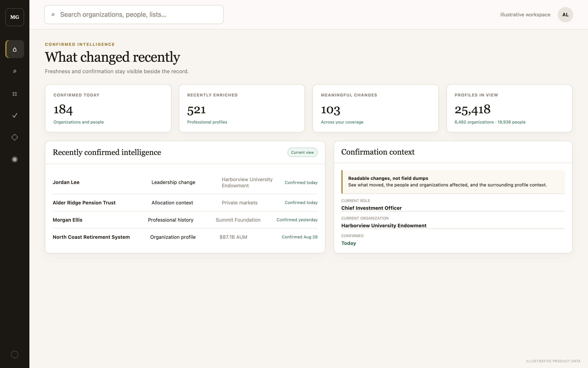Select the Jordan Lee row name
The height and width of the screenshot is (368, 588).
(x=66, y=182)
